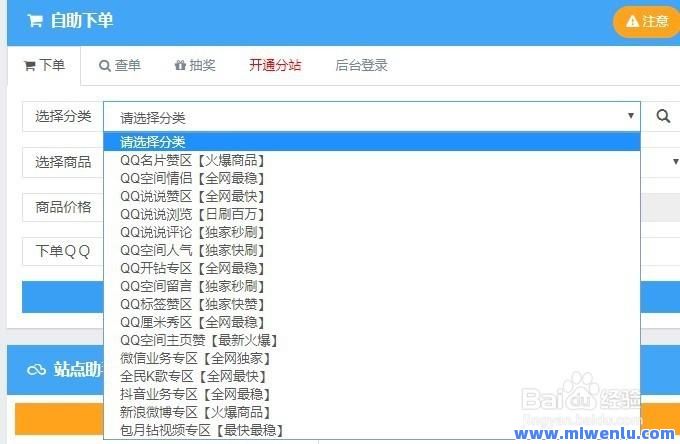The width and height of the screenshot is (680, 444).
Task: Click the search magnifier icon next to category dropdown
Action: [663, 116]
